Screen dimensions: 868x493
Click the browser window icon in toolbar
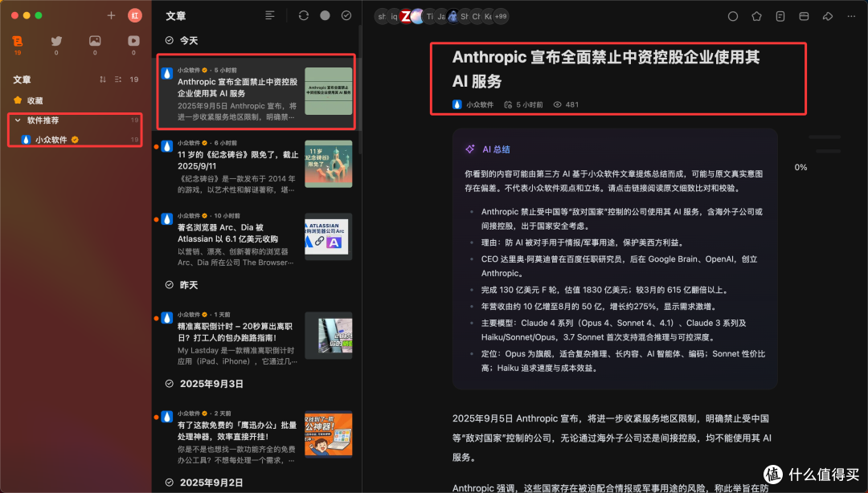805,17
